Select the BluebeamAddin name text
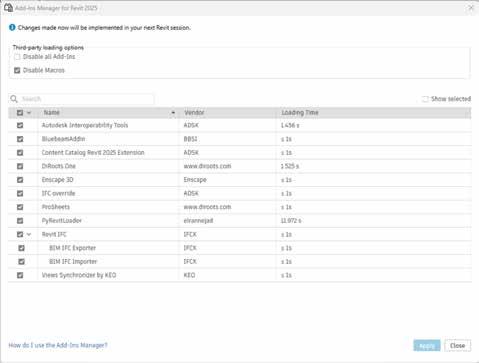The image size is (479, 363). [x=63, y=139]
